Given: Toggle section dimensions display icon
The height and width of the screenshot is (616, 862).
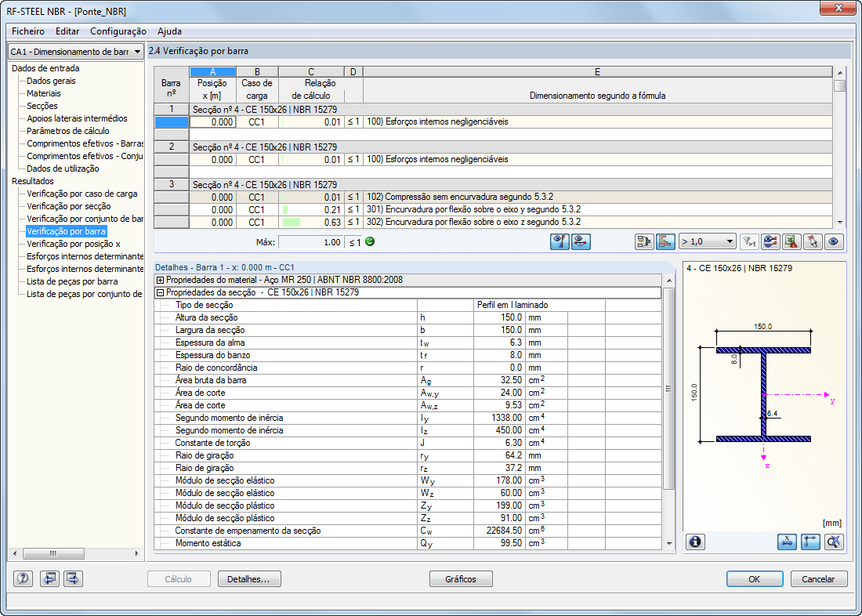Looking at the screenshot, I should [x=788, y=542].
